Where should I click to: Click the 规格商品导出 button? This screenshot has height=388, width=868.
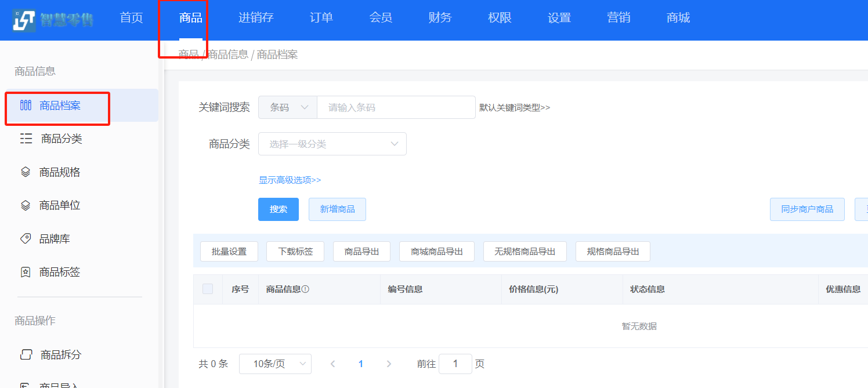coord(613,252)
